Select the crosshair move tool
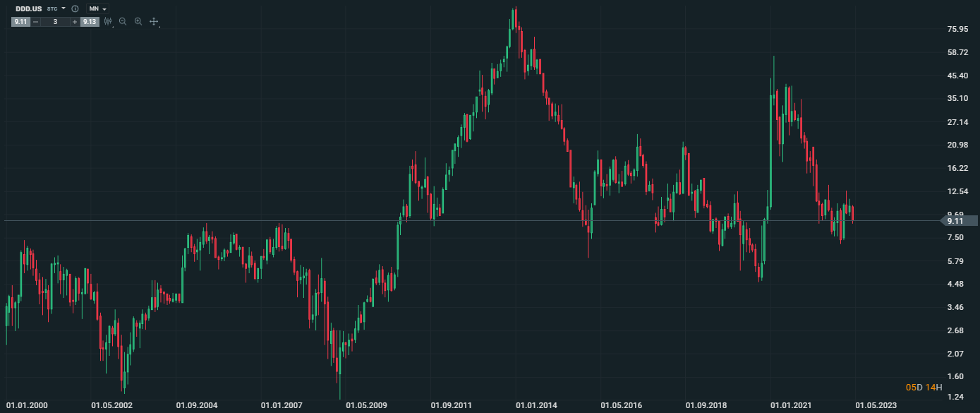The width and height of the screenshot is (980, 413). pyautogui.click(x=154, y=22)
